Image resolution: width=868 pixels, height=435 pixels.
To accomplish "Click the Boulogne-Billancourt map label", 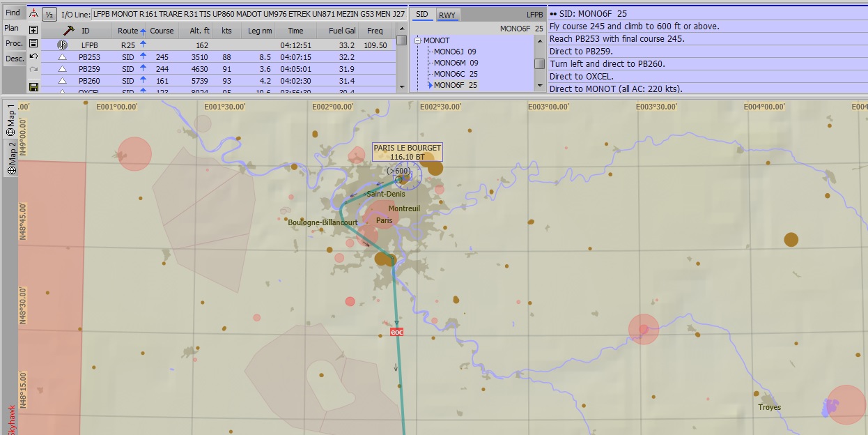I will [x=323, y=222].
